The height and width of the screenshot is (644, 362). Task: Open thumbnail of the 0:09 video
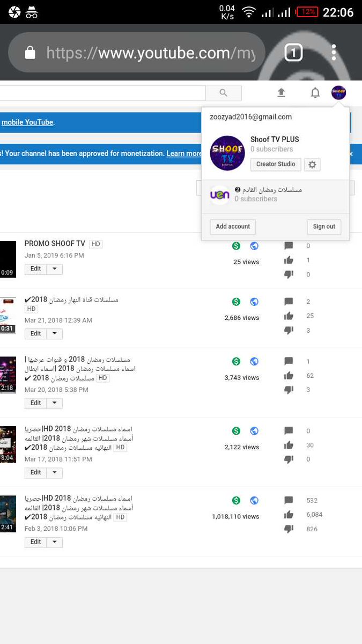pos(8,259)
